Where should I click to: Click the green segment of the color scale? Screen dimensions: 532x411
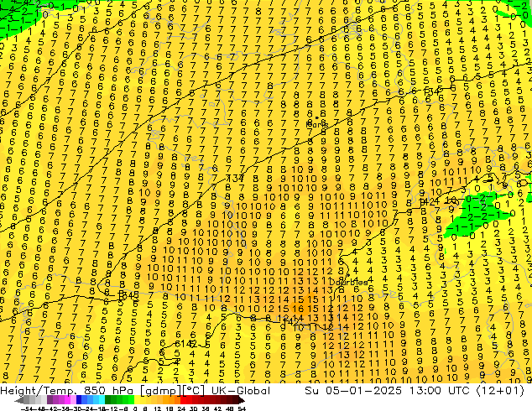pos(119,400)
